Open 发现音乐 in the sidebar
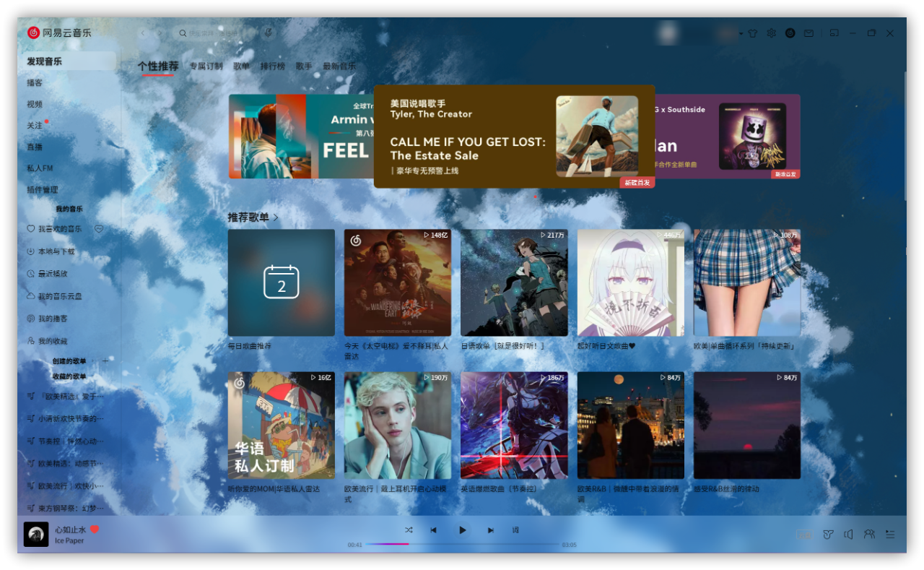 69,61
